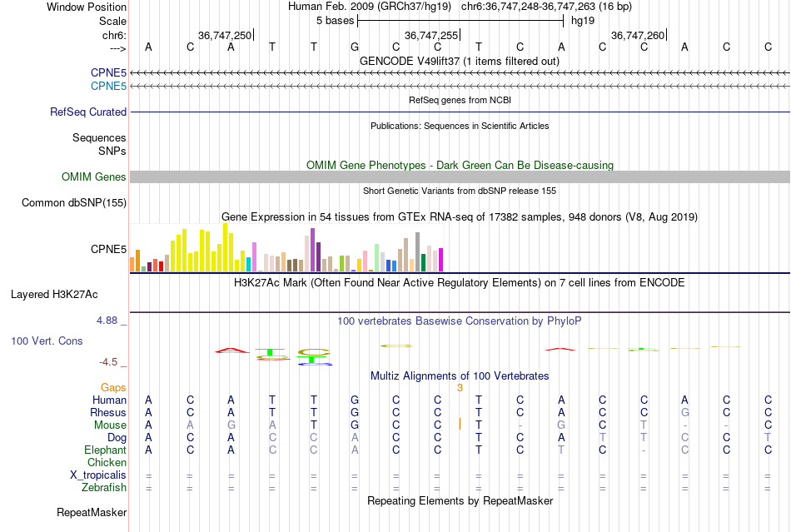Click the GTEx expression bar chart
Screen dimensions: 791x532
tap(286, 247)
